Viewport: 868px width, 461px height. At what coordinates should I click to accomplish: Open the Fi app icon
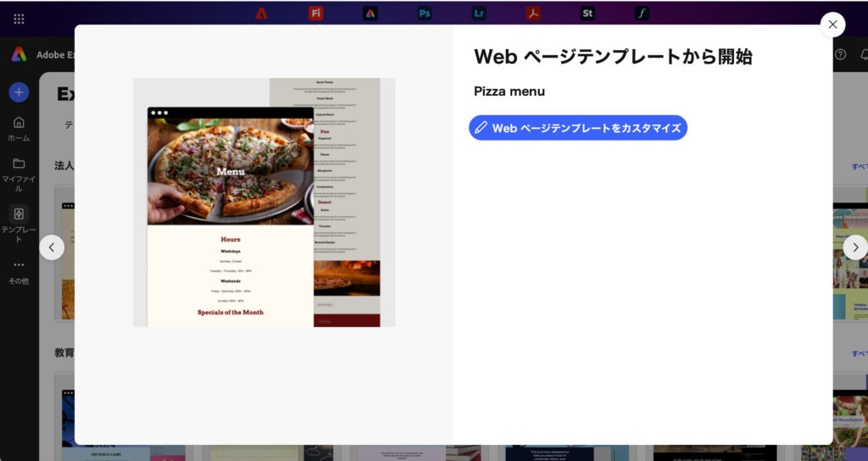point(316,14)
